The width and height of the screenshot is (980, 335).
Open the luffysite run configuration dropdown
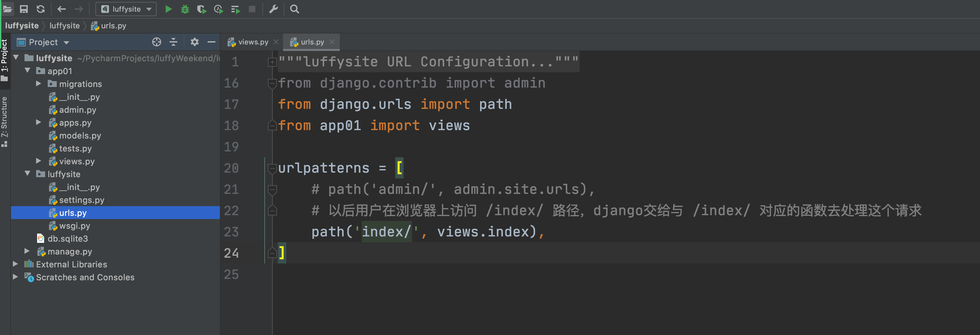pos(126,9)
